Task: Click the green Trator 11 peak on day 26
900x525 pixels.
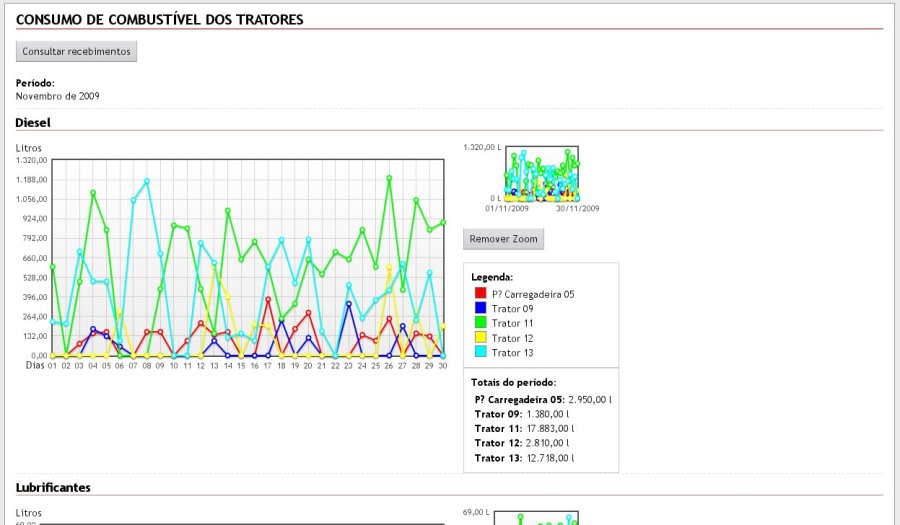Action: click(x=389, y=179)
